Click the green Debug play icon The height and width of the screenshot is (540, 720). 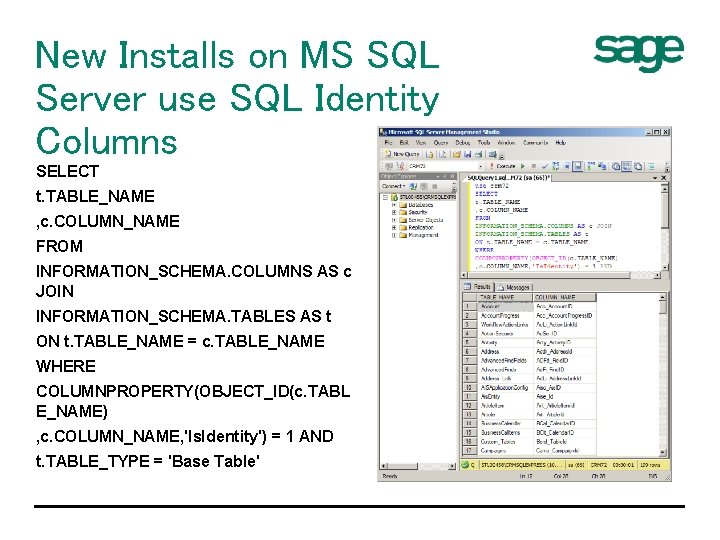coord(523,166)
